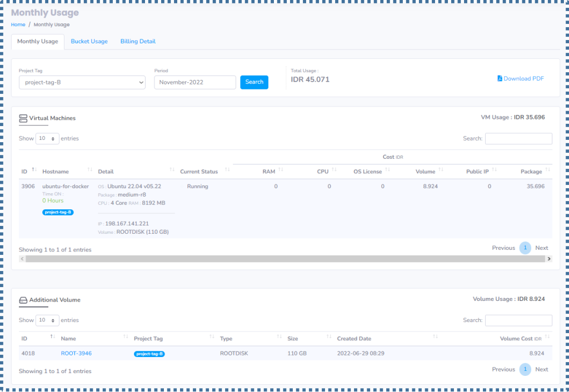The height and width of the screenshot is (392, 569).
Task: Click the Additional Volume disk icon
Action: coord(23,299)
